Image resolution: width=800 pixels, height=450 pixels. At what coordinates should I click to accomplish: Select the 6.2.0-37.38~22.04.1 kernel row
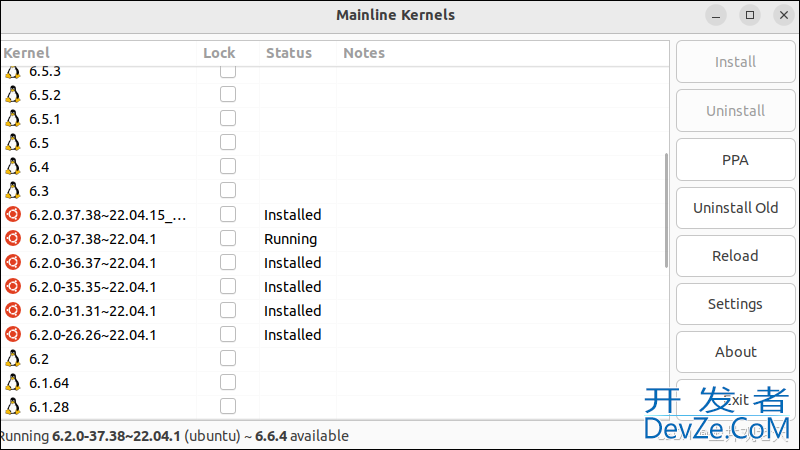[x=335, y=239]
